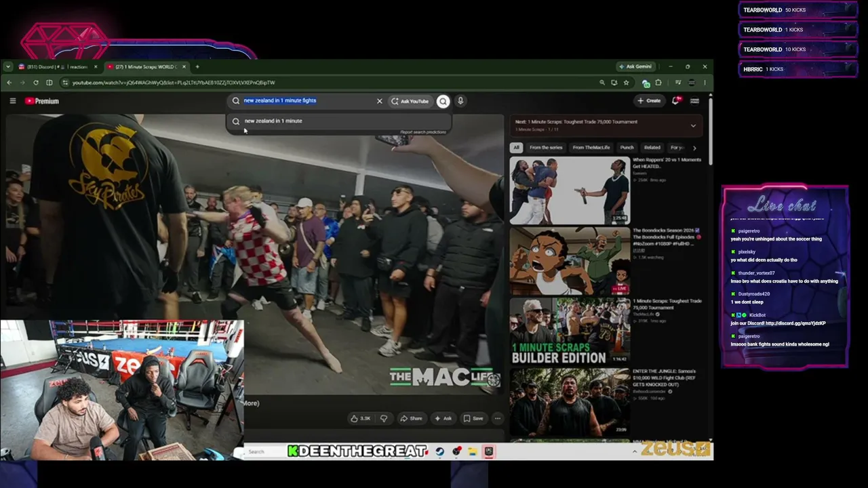Open the YouTube guide hamburger menu
The image size is (868, 488).
pyautogui.click(x=13, y=101)
